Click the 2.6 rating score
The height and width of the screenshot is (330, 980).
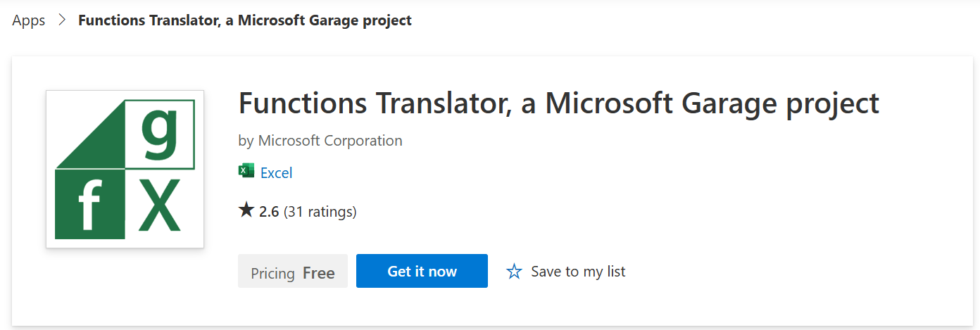point(269,212)
